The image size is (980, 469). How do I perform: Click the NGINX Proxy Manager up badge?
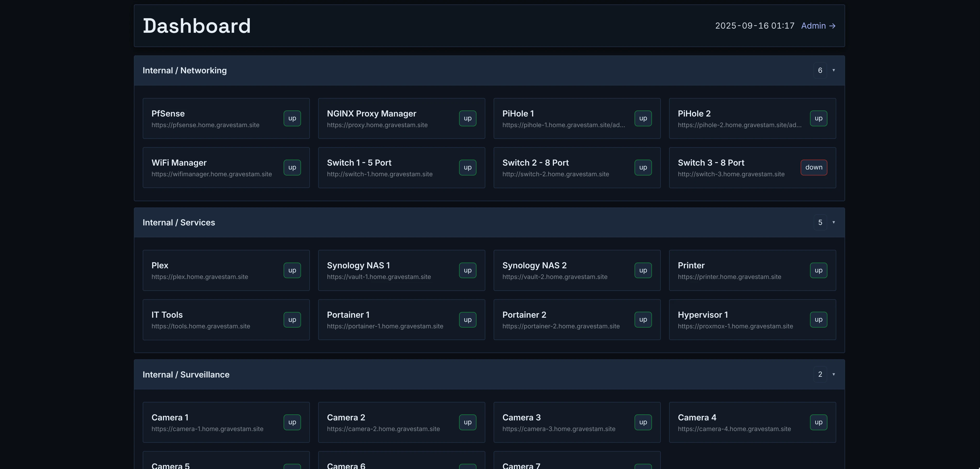pyautogui.click(x=467, y=118)
